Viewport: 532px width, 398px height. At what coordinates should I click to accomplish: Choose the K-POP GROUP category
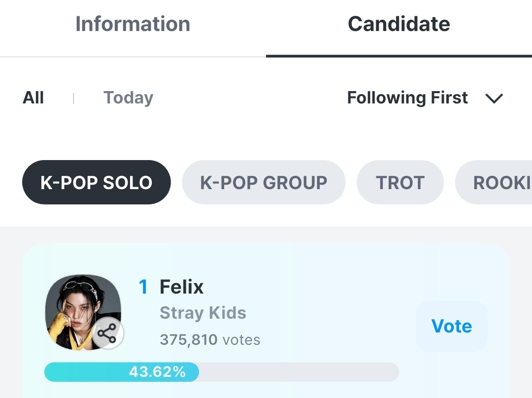264,182
